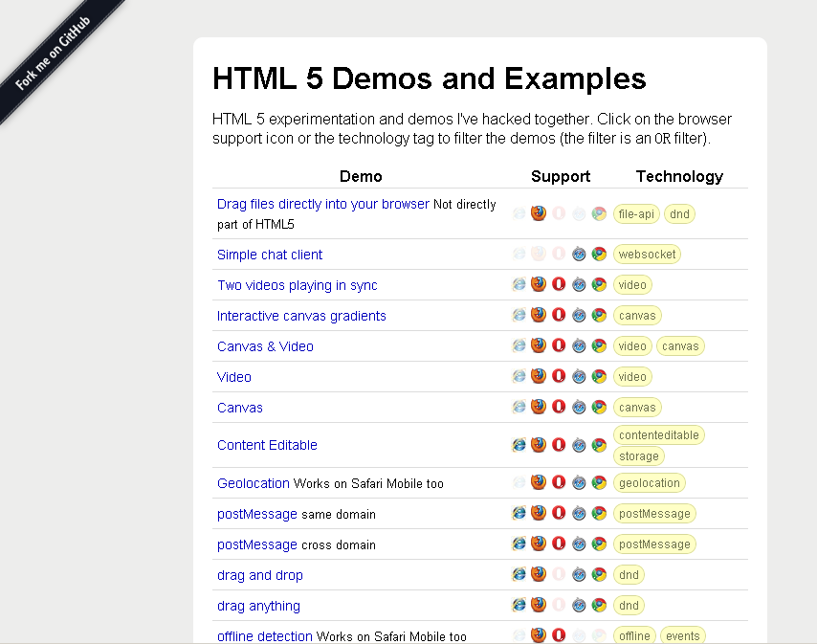The height and width of the screenshot is (644, 817).
Task: Select postMessage tag in cross domain row
Action: point(654,544)
